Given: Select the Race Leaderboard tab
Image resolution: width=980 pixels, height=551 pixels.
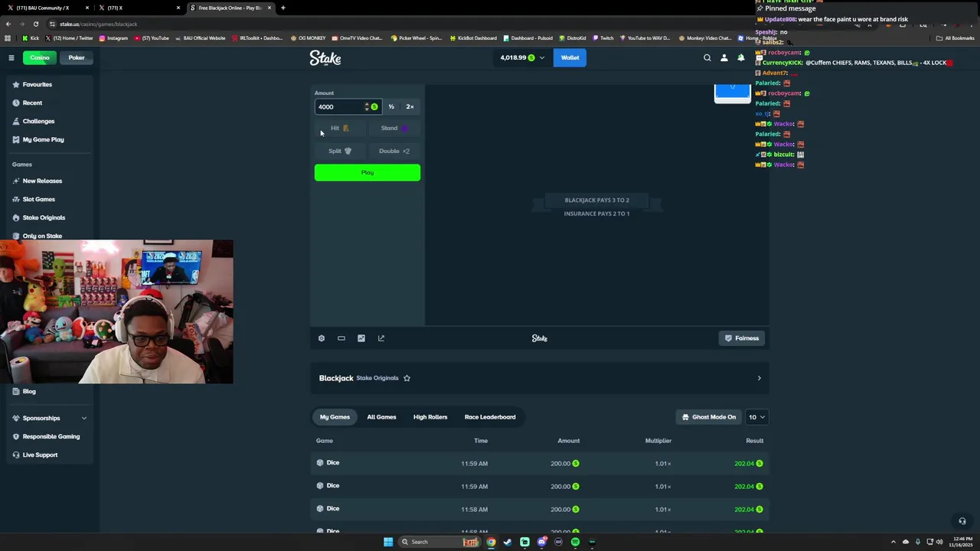Looking at the screenshot, I should tap(490, 417).
